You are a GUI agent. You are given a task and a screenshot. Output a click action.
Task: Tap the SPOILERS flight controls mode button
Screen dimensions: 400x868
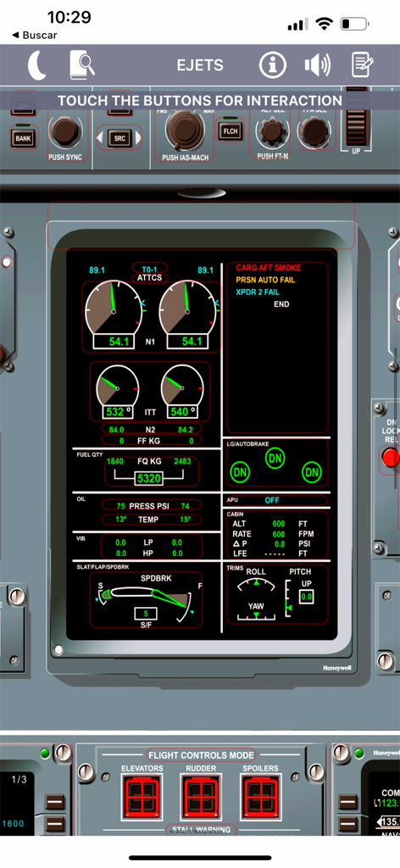point(260,798)
